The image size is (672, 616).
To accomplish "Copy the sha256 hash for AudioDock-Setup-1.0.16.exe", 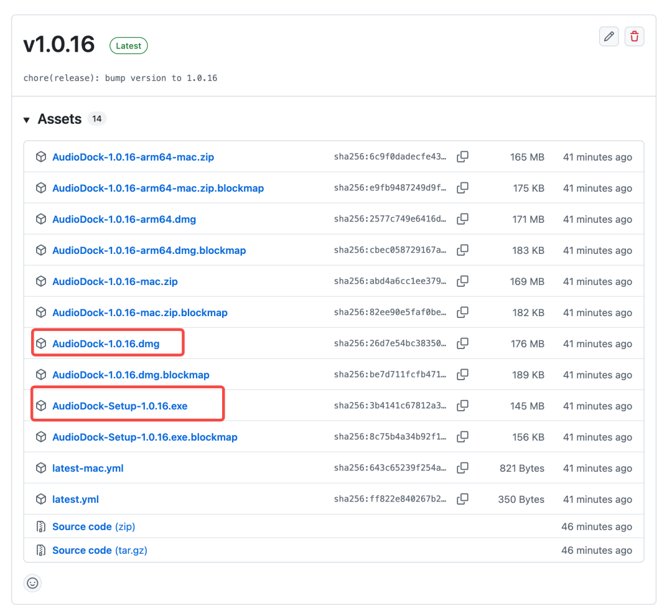I will (462, 405).
